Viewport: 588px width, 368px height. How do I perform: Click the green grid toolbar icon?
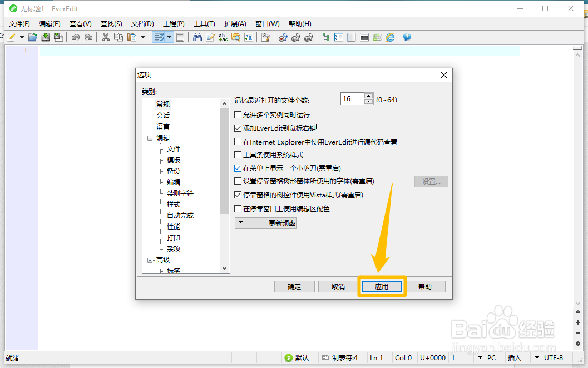pos(377,37)
